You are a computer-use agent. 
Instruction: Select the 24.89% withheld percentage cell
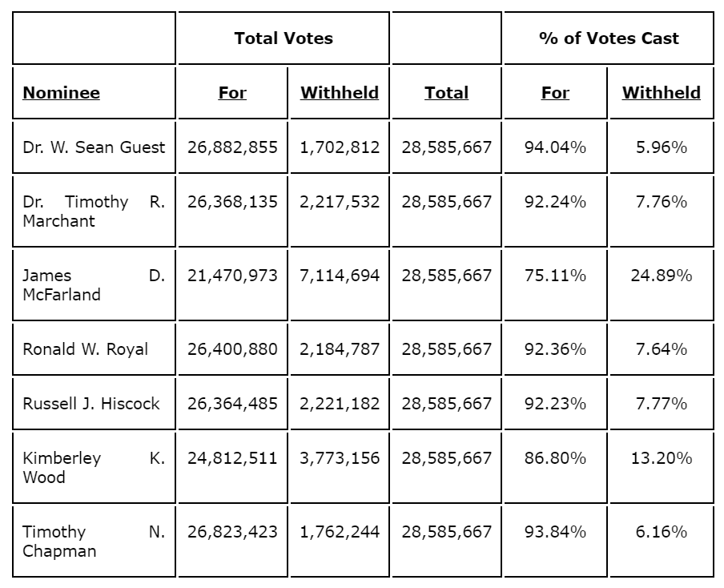tap(661, 276)
